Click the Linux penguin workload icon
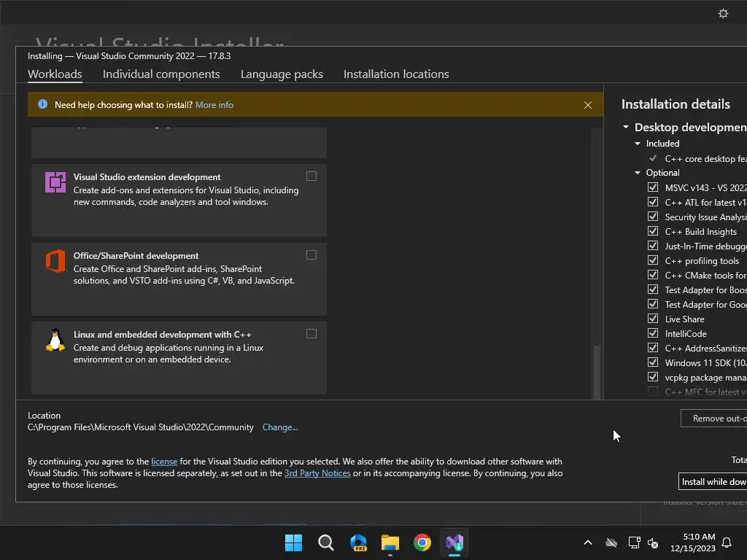The image size is (747, 560). (55, 340)
